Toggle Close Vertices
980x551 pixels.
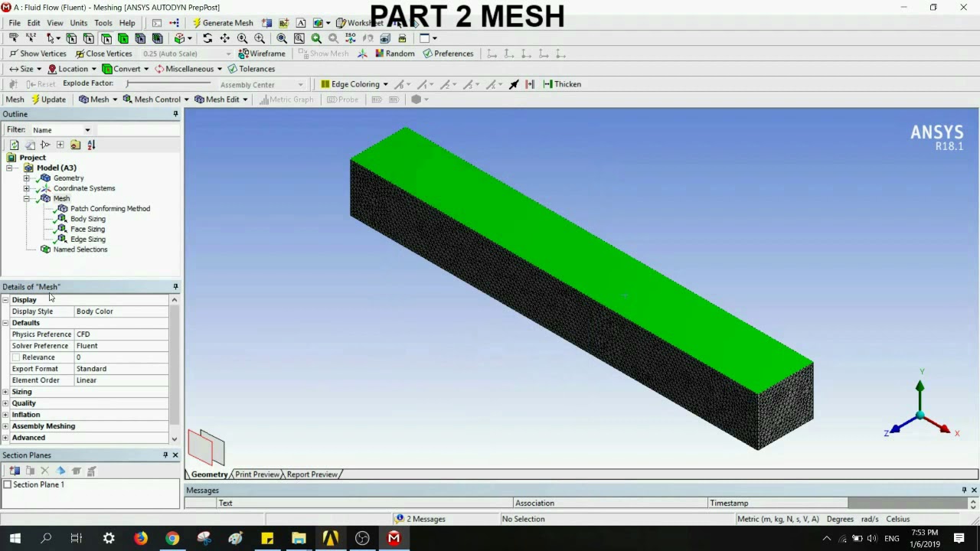[103, 54]
